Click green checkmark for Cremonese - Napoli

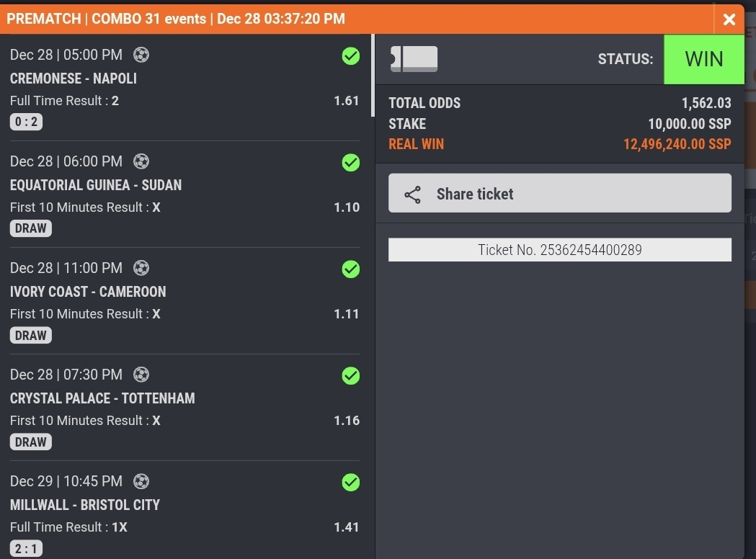pos(351,56)
